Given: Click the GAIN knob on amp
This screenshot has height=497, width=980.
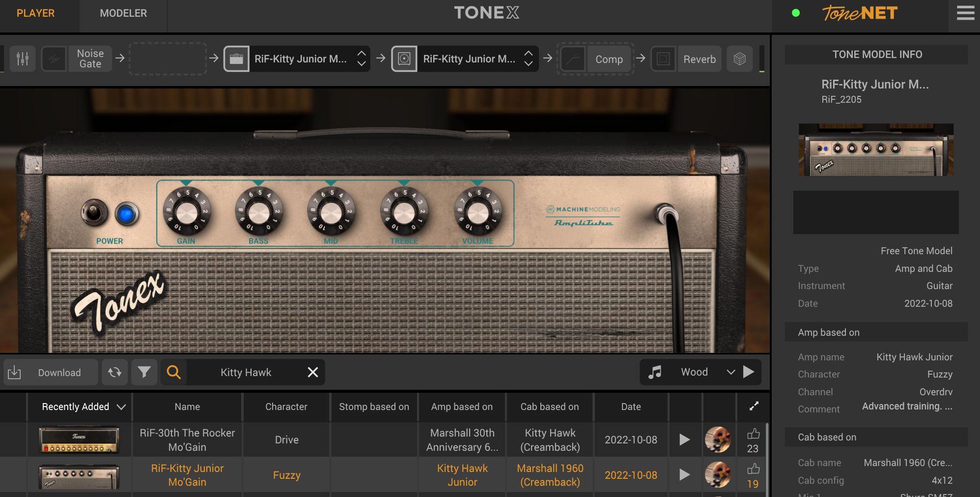Looking at the screenshot, I should click(186, 213).
